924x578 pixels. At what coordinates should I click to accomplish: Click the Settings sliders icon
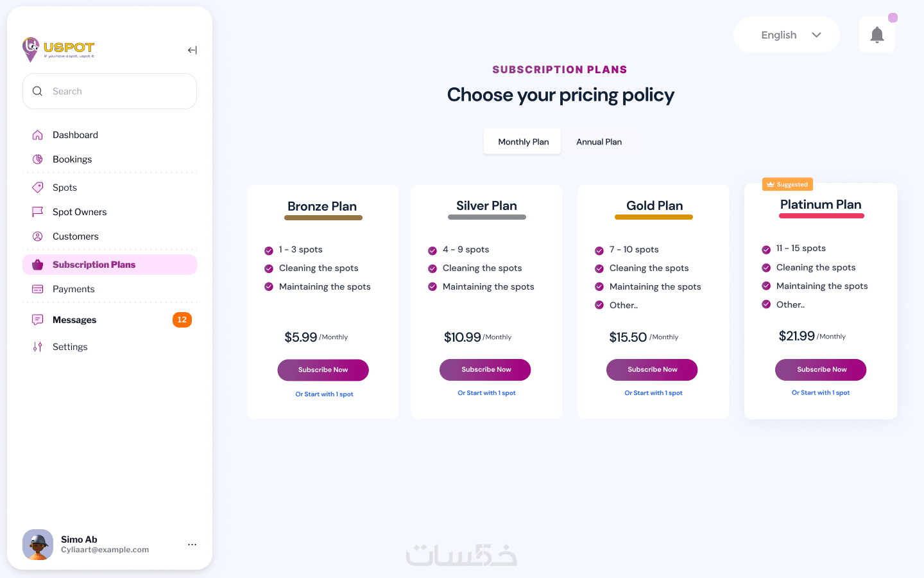click(38, 347)
